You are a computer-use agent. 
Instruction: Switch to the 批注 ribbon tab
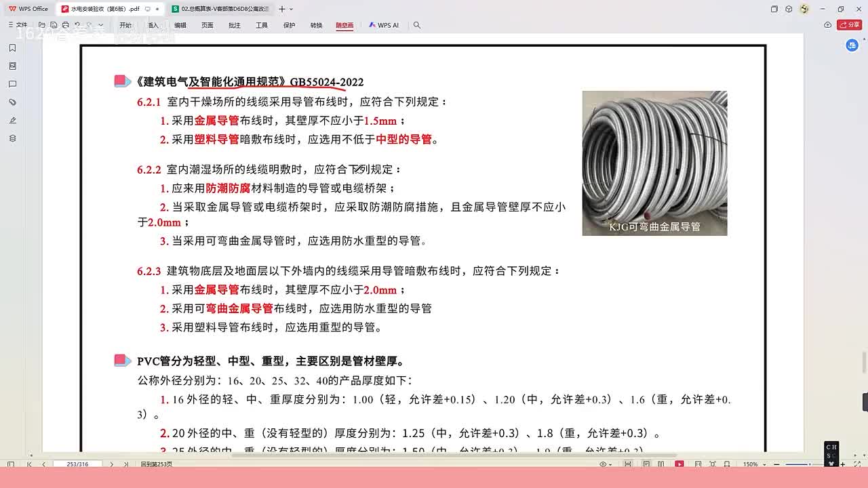pyautogui.click(x=235, y=25)
